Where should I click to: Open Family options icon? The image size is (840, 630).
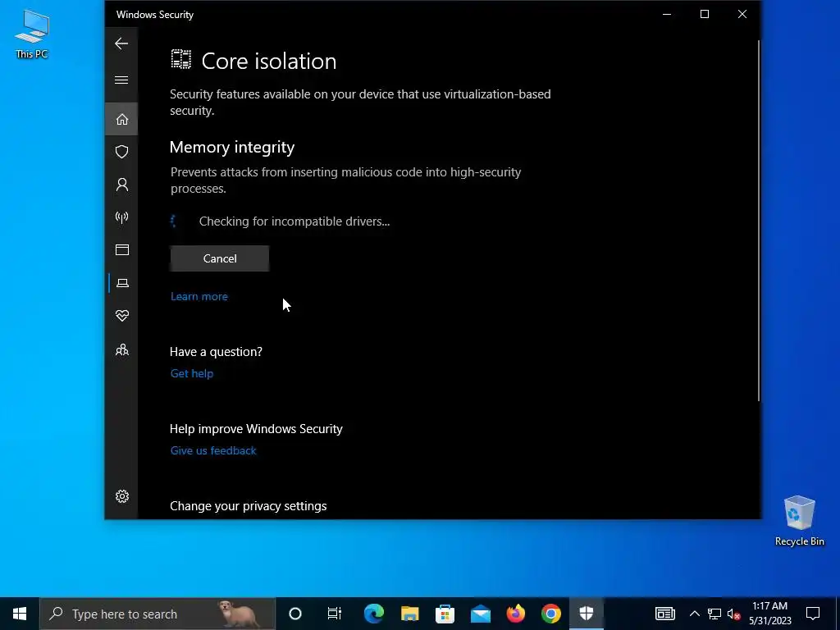[x=121, y=349]
